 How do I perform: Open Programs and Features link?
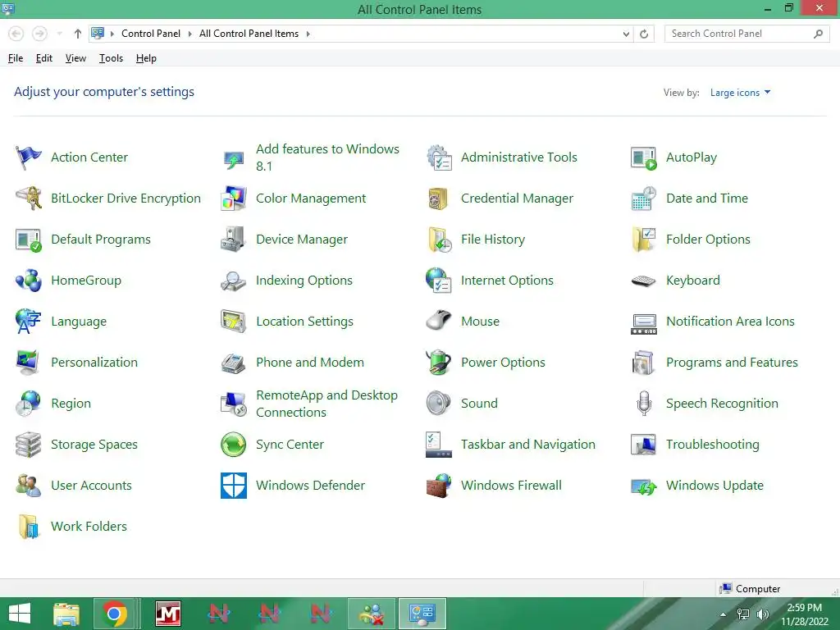tap(732, 363)
